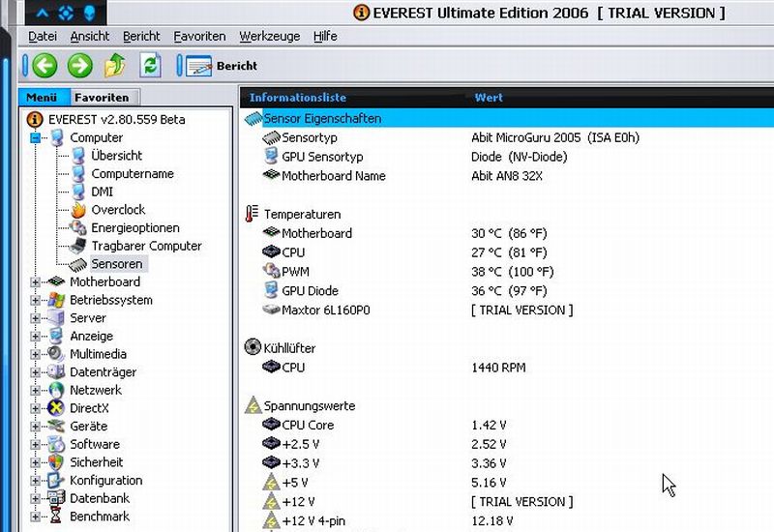Click the Geräte devices icon
774x532 pixels.
[x=56, y=426]
